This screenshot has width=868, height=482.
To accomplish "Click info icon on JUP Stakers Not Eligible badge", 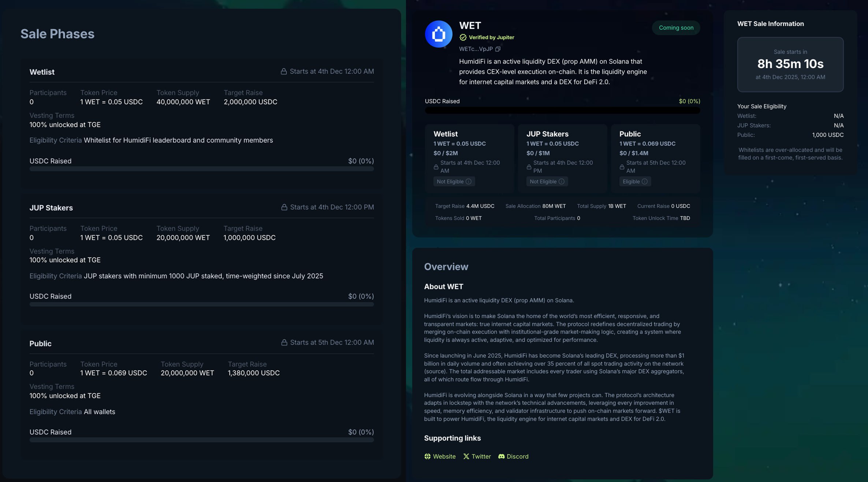I will coord(561,182).
